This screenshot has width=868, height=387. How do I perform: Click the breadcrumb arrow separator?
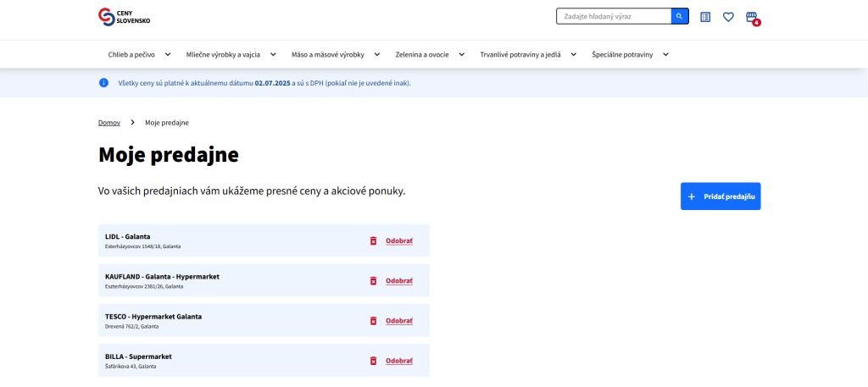coord(133,123)
